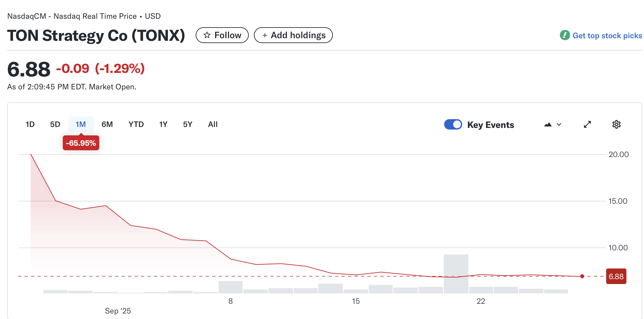The image size is (644, 319).
Task: Switch to the 6M range
Action: [x=107, y=125]
